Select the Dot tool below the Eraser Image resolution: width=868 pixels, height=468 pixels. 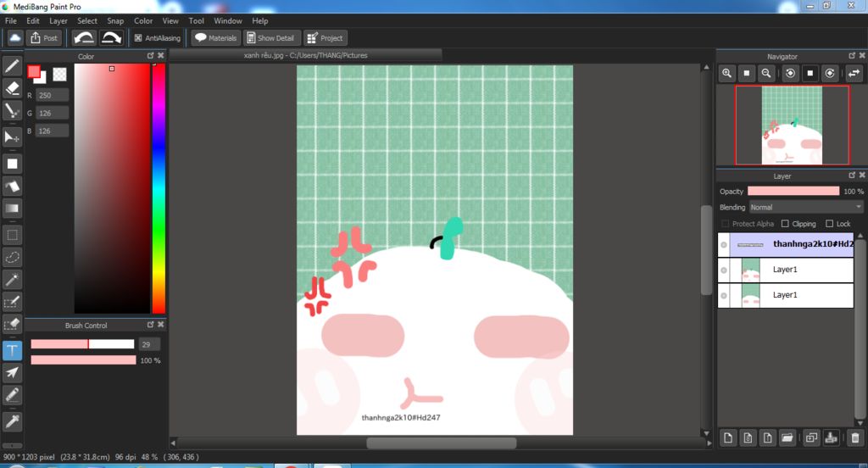point(12,111)
